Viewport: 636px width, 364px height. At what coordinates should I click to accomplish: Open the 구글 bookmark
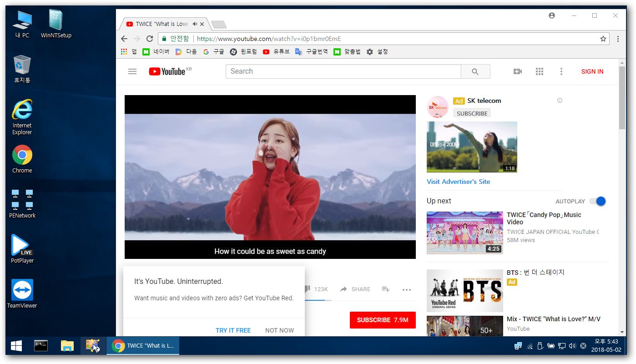point(213,52)
